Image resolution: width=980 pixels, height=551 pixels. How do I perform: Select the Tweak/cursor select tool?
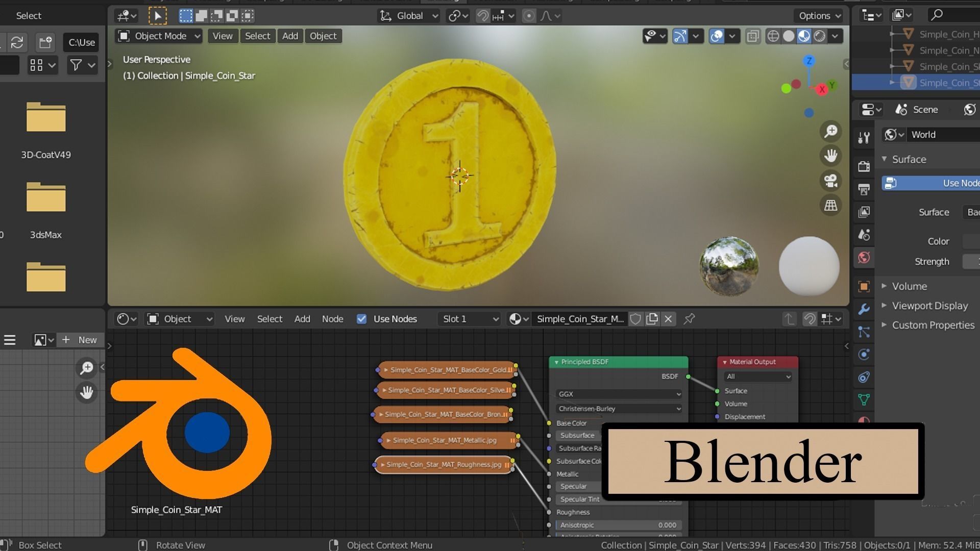157,16
